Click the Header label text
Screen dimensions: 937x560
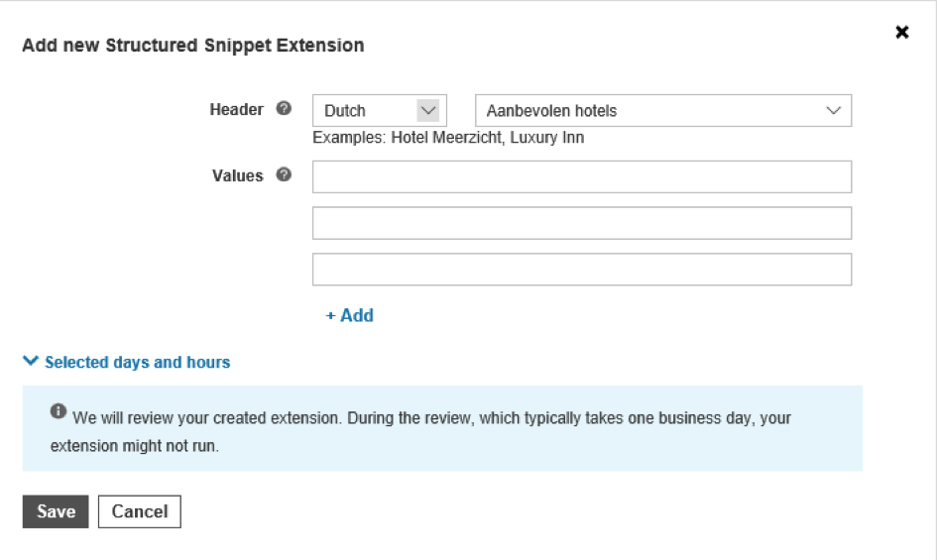pos(236,109)
